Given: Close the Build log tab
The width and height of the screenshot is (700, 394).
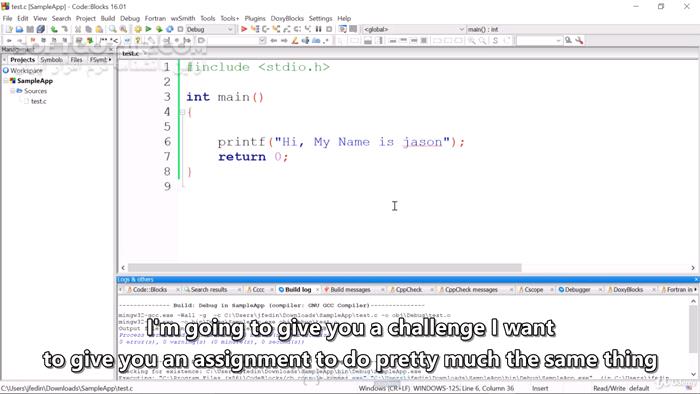Looking at the screenshot, I should (317, 290).
